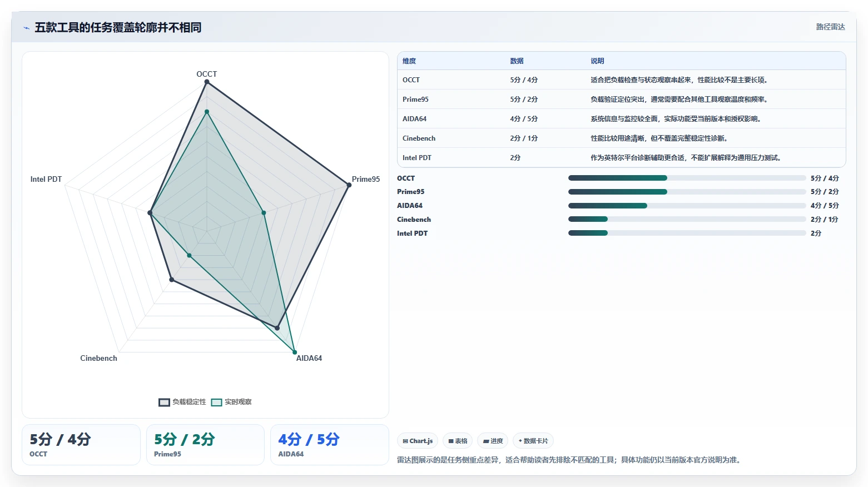Click the AIDA64 axis label on radar chart
The image size is (868, 487).
coord(309,358)
